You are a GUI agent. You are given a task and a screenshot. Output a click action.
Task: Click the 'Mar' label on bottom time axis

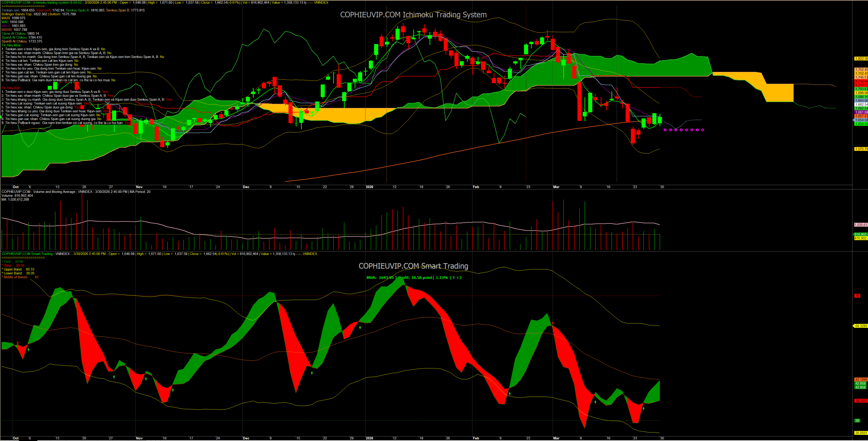(556, 438)
